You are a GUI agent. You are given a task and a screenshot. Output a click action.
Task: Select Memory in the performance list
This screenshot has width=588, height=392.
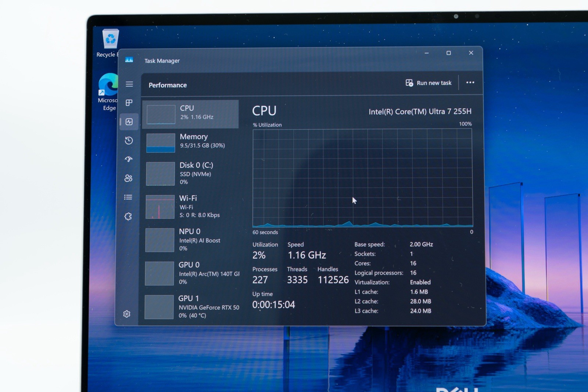click(x=190, y=143)
